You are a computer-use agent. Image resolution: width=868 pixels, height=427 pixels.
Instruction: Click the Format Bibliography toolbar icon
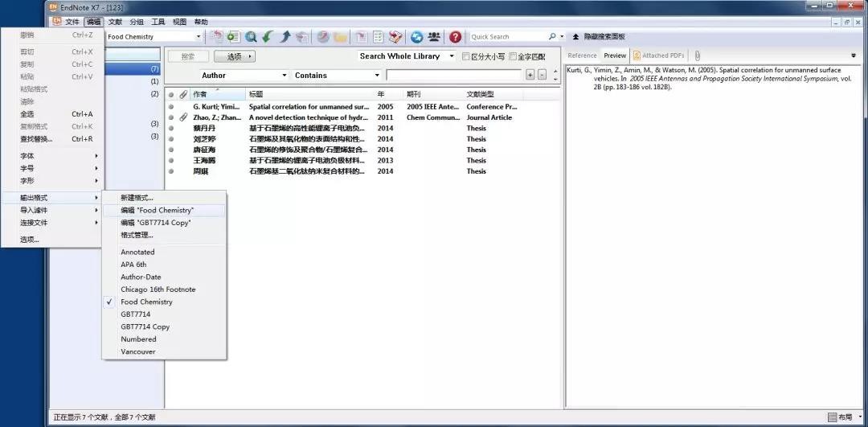coord(378,36)
